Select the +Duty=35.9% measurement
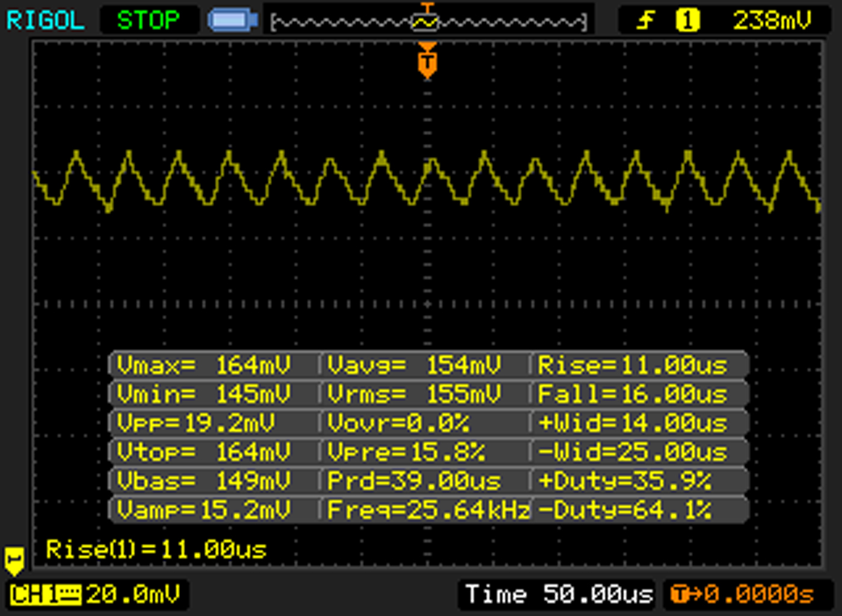 [625, 481]
